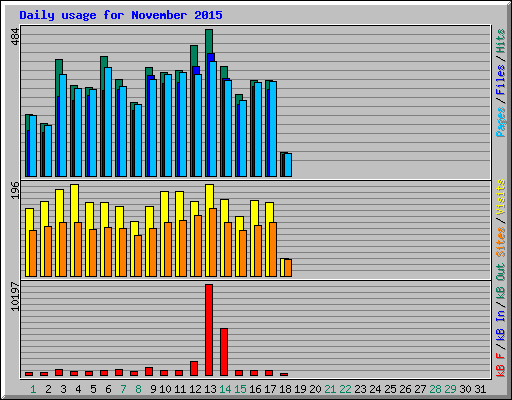Viewport: 512px width, 400px height.
Task: Click the cyan pages bar for day 3
Action: pyautogui.click(x=63, y=125)
